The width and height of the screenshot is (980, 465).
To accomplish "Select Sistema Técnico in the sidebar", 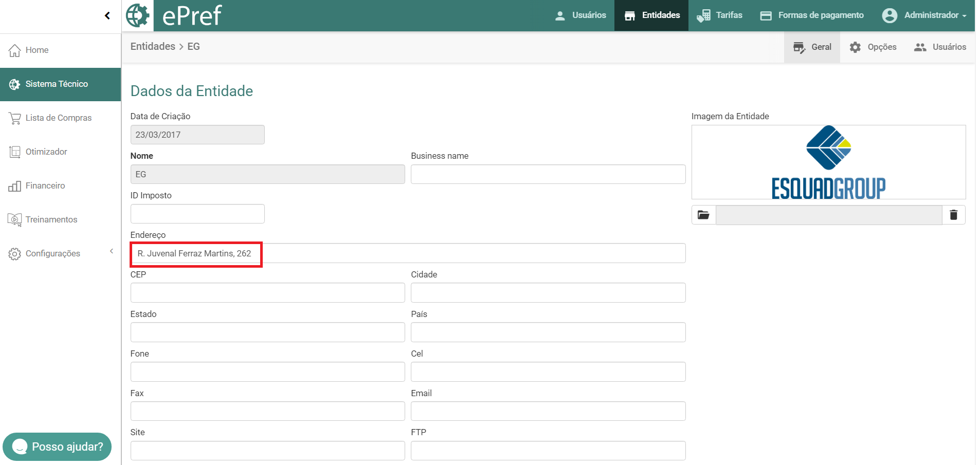I will tap(57, 84).
